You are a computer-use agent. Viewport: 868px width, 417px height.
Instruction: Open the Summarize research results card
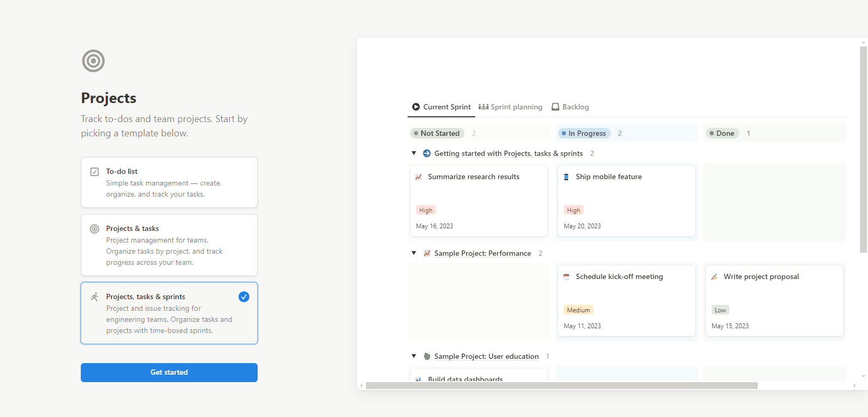tap(479, 201)
